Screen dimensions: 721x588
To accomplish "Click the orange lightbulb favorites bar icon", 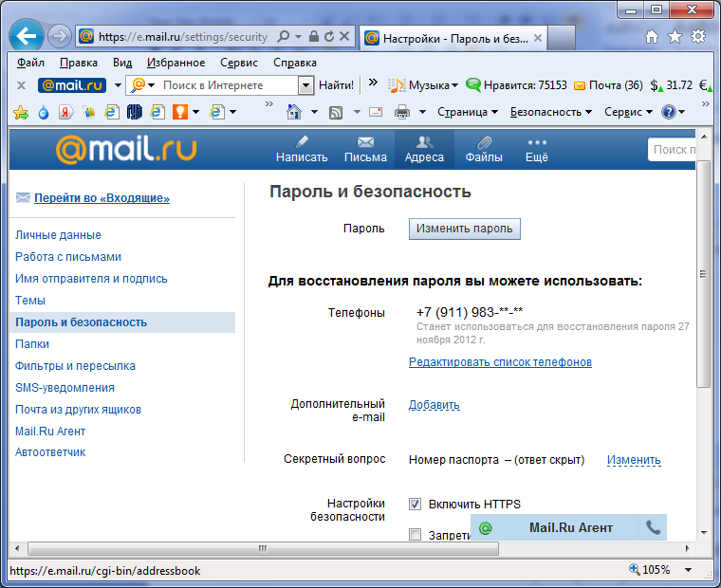I will (x=180, y=112).
